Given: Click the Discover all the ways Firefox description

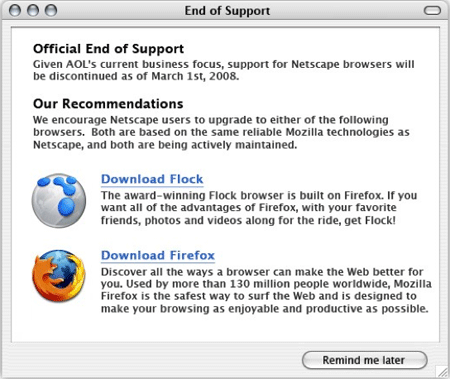Looking at the screenshot, I should (x=266, y=290).
